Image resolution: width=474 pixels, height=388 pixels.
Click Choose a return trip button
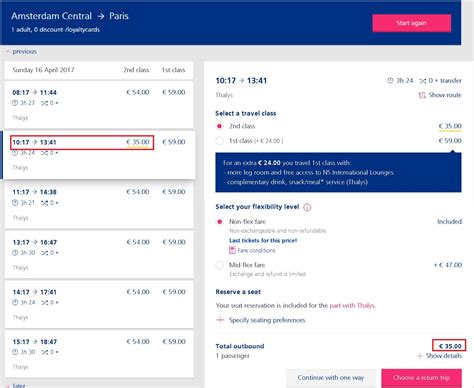point(421,378)
